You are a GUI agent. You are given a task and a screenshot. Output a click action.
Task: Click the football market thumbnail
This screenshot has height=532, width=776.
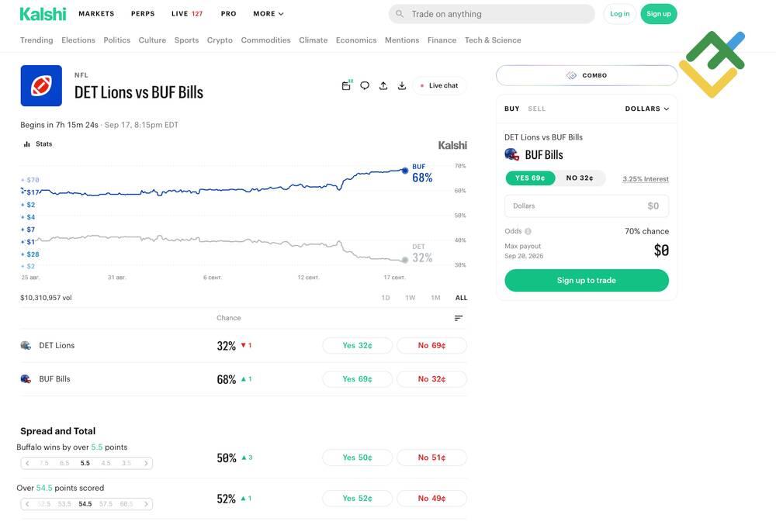tap(41, 85)
